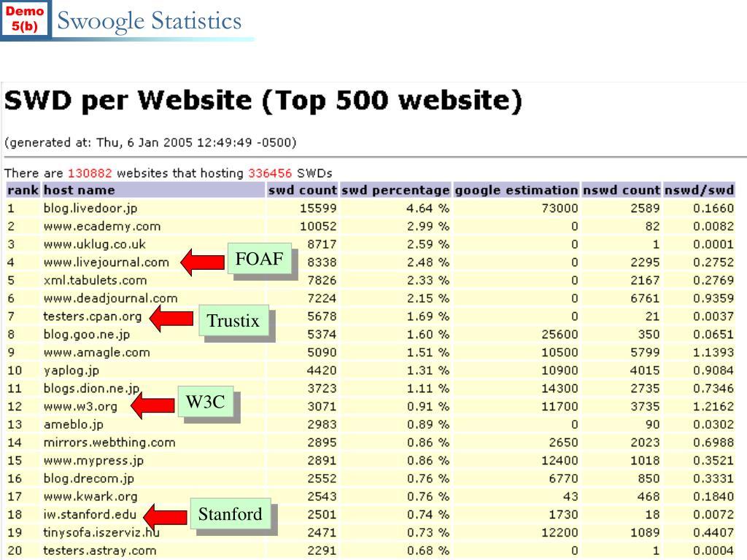Click the 'rank' column header
Image resolution: width=747 pixels, height=560 pixels.
[x=23, y=190]
